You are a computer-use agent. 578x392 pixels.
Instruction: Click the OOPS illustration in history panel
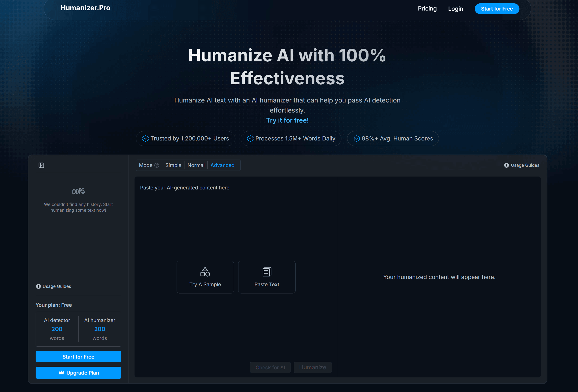pos(78,191)
